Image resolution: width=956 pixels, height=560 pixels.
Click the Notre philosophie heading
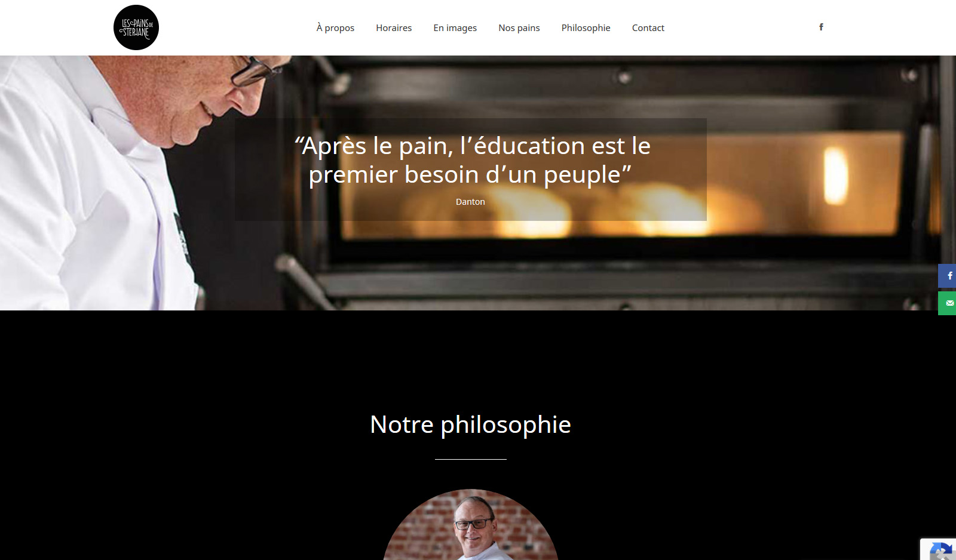pyautogui.click(x=471, y=424)
